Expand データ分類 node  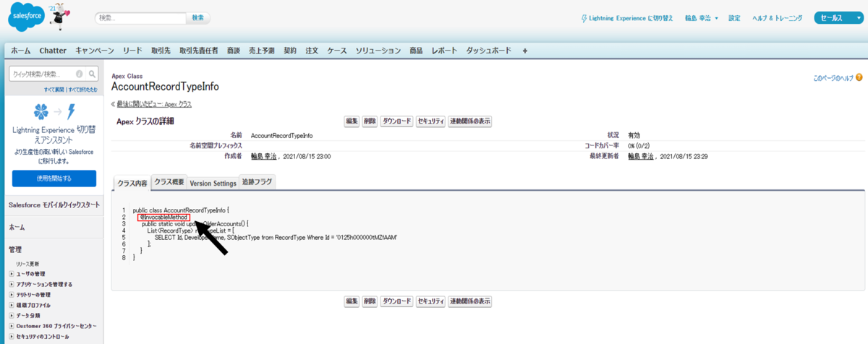[x=12, y=316]
